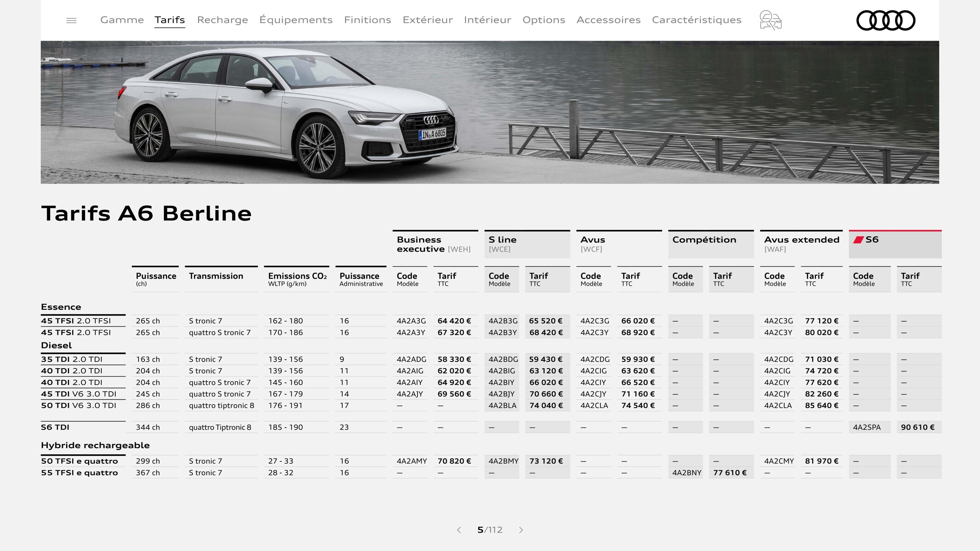Click the Hybride rechargeable section label

click(96, 445)
